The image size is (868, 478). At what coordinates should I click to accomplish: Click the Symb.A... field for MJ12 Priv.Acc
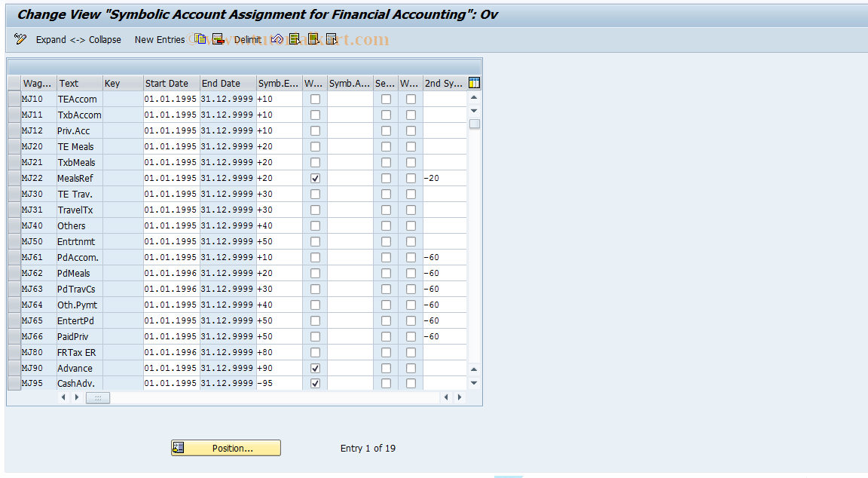(350, 130)
